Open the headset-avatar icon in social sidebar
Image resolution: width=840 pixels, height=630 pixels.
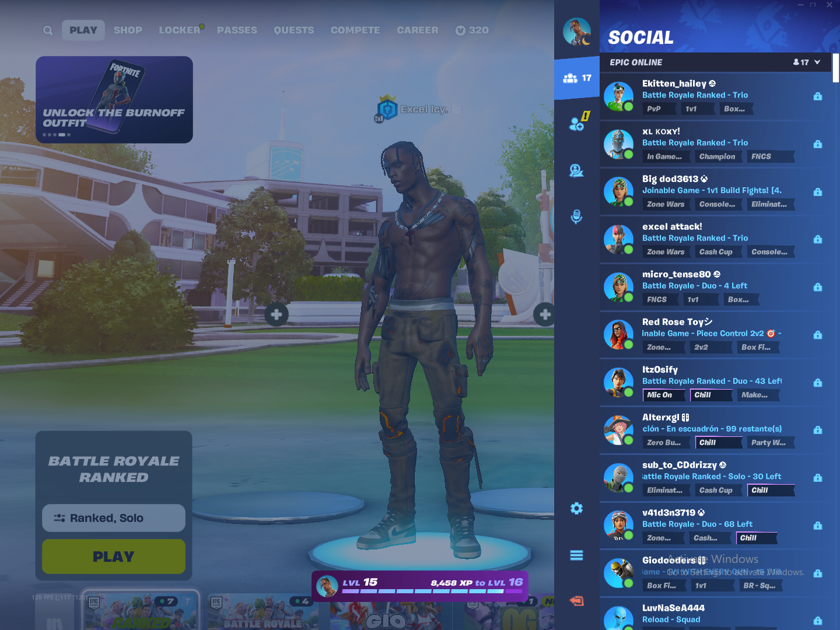[x=576, y=170]
